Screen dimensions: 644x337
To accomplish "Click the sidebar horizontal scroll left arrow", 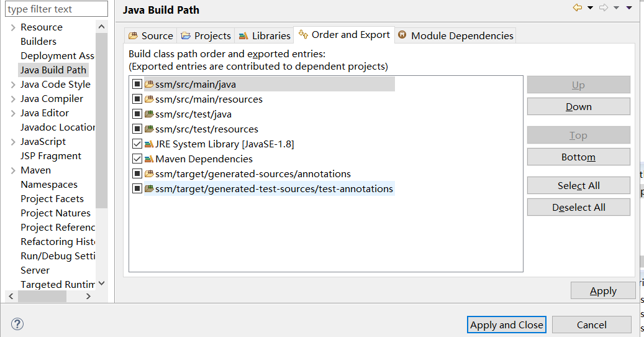I will (x=11, y=296).
